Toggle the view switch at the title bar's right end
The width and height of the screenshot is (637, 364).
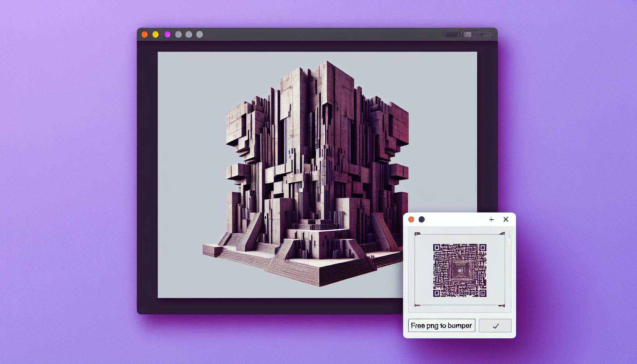477,34
